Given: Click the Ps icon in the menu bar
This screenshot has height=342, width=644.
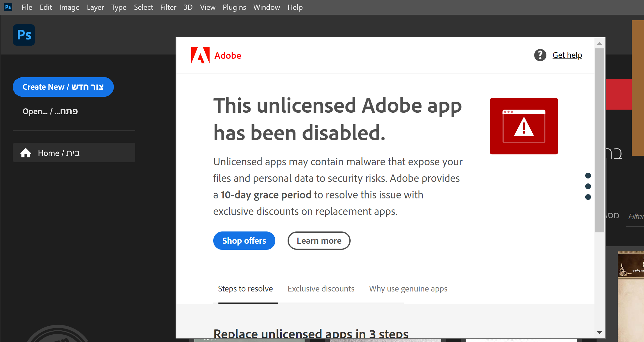Looking at the screenshot, I should click(x=8, y=7).
